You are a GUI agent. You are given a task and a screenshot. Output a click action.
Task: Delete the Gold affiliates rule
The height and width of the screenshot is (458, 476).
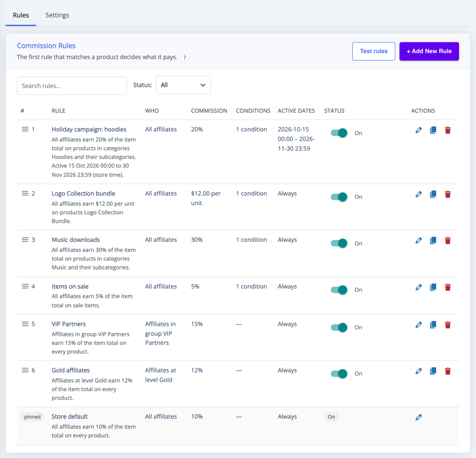448,371
